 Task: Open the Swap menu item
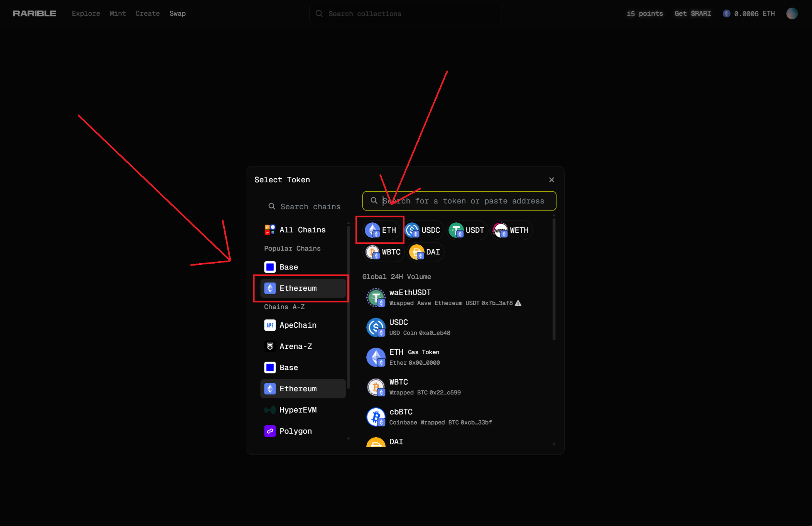[177, 13]
